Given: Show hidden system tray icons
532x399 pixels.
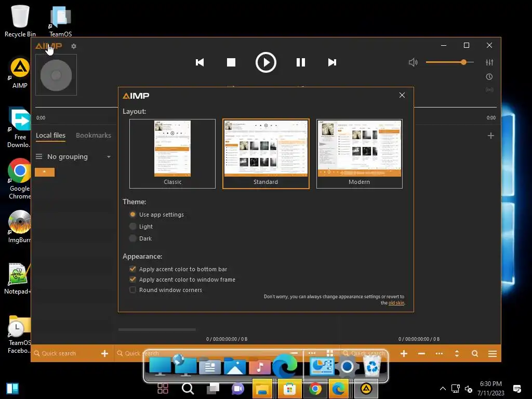Looking at the screenshot, I should tap(443, 389).
